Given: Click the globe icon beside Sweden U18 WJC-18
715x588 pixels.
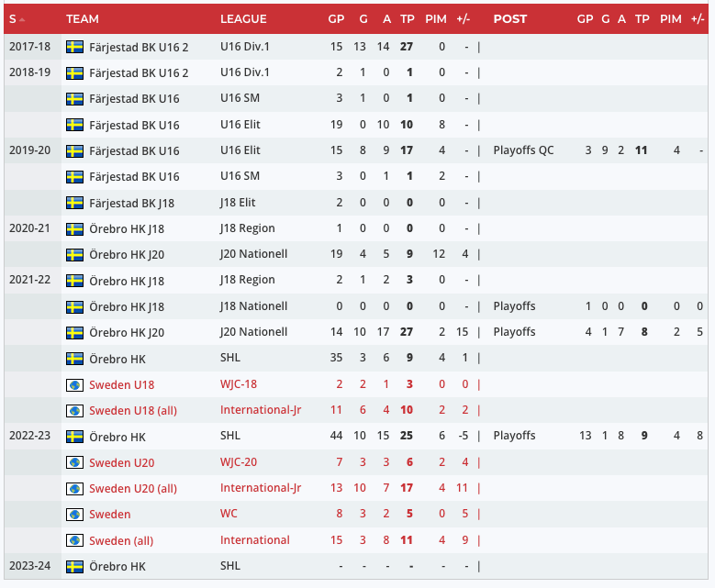Looking at the screenshot, I should (x=74, y=385).
